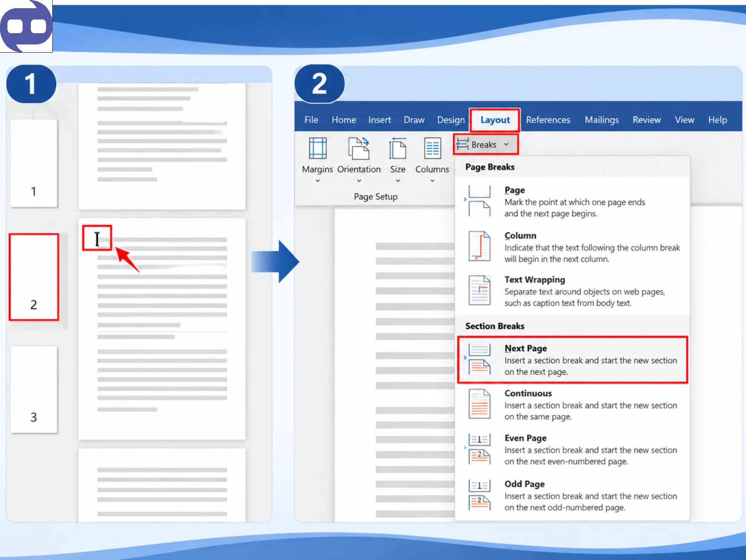
Task: Insert a Continuous section break
Action: click(x=572, y=404)
